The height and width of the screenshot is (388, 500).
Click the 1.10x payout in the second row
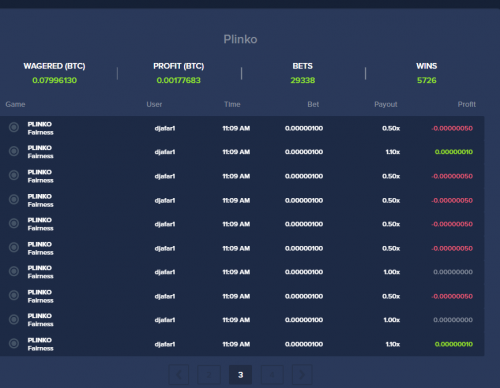[393, 152]
